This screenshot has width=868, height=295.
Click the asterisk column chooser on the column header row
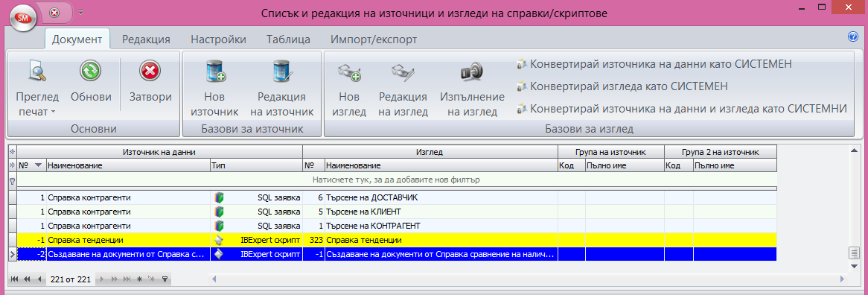coord(13,165)
